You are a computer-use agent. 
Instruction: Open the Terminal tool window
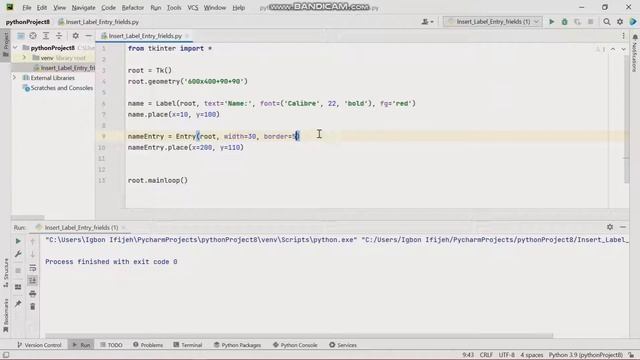tap(188, 345)
